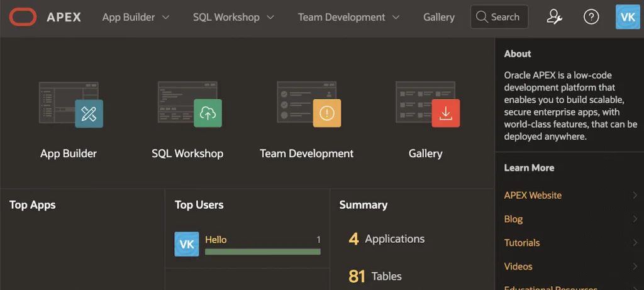Click the Learn More heading
644x290 pixels.
[x=529, y=167]
